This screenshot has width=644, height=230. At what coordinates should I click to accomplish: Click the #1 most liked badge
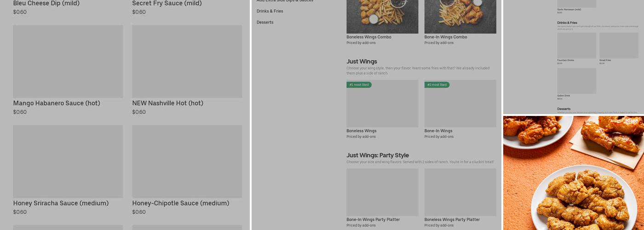click(x=359, y=85)
